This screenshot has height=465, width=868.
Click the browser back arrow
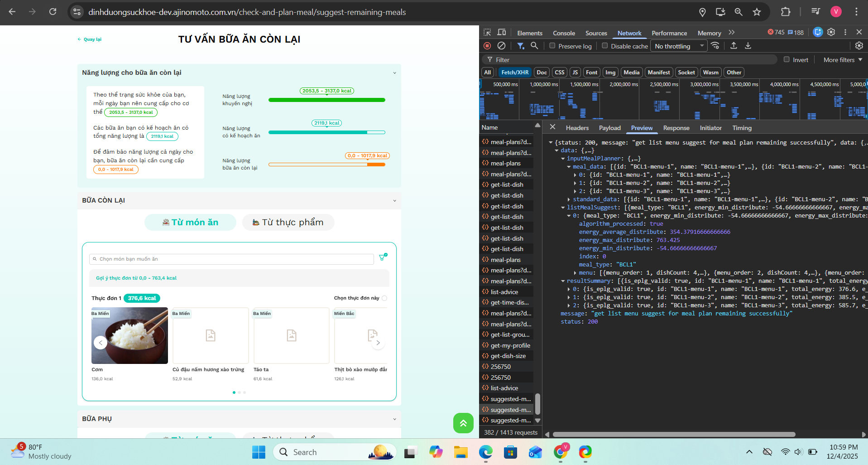tap(12, 12)
